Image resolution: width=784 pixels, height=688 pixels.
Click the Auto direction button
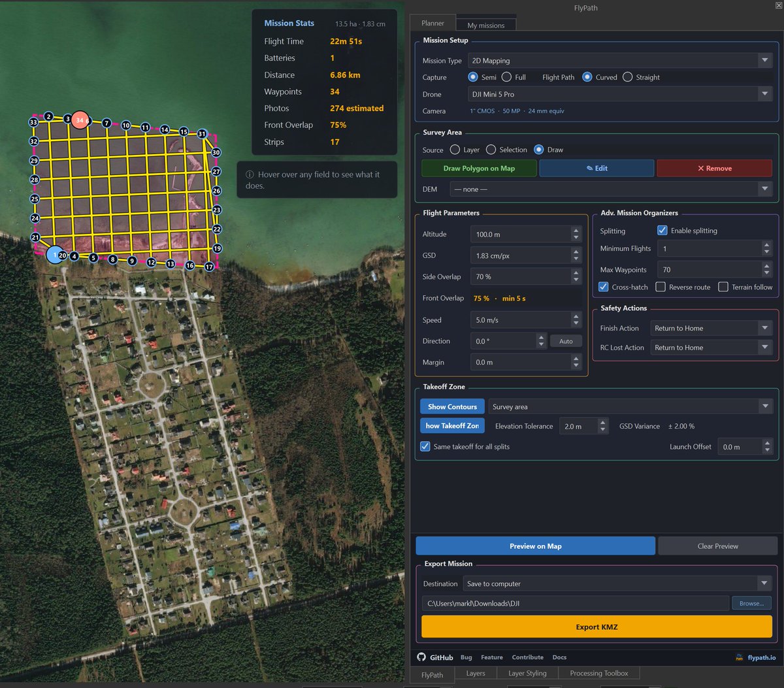pyautogui.click(x=566, y=341)
